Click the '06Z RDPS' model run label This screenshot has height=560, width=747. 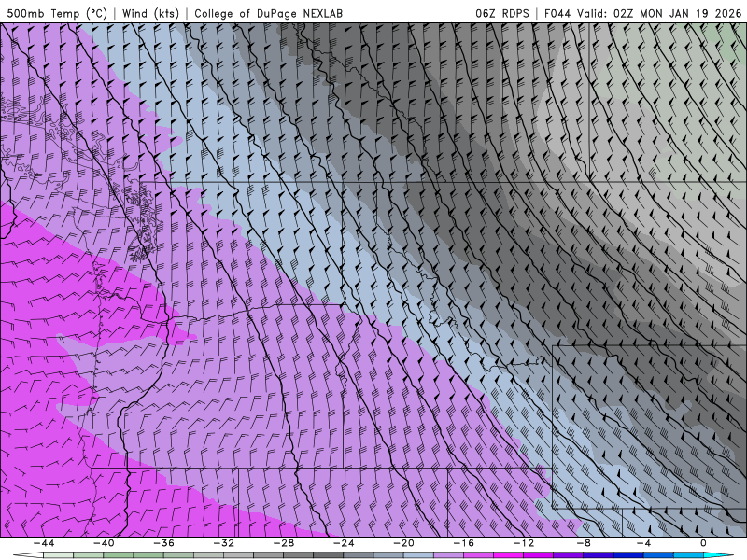pos(502,13)
